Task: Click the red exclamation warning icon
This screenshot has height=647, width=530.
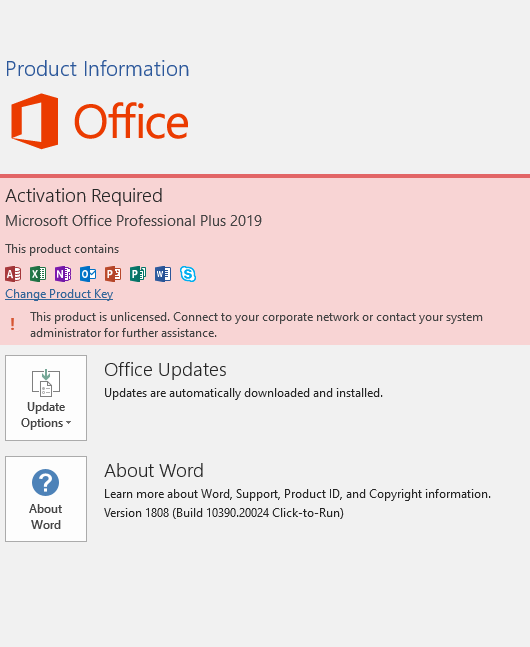Action: (12, 324)
